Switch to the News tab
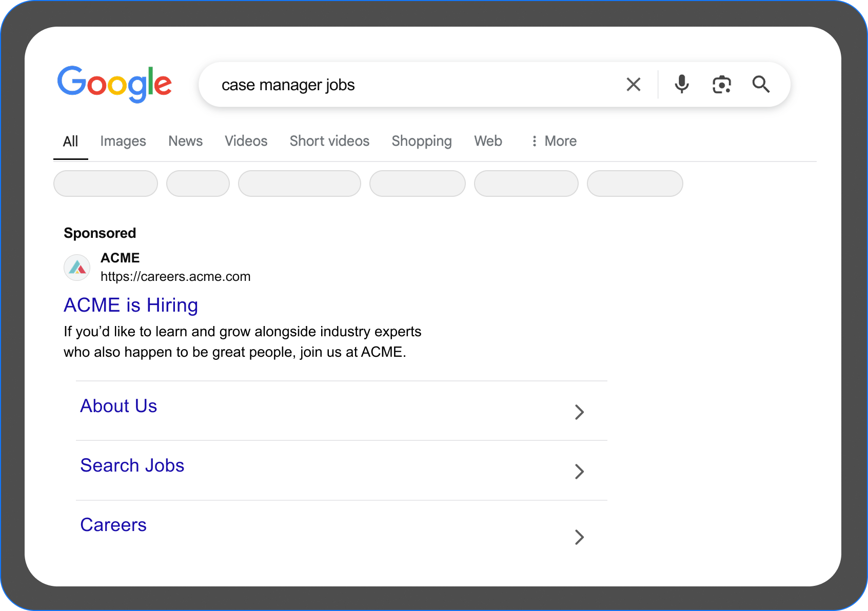The width and height of the screenshot is (868, 611). point(185,141)
